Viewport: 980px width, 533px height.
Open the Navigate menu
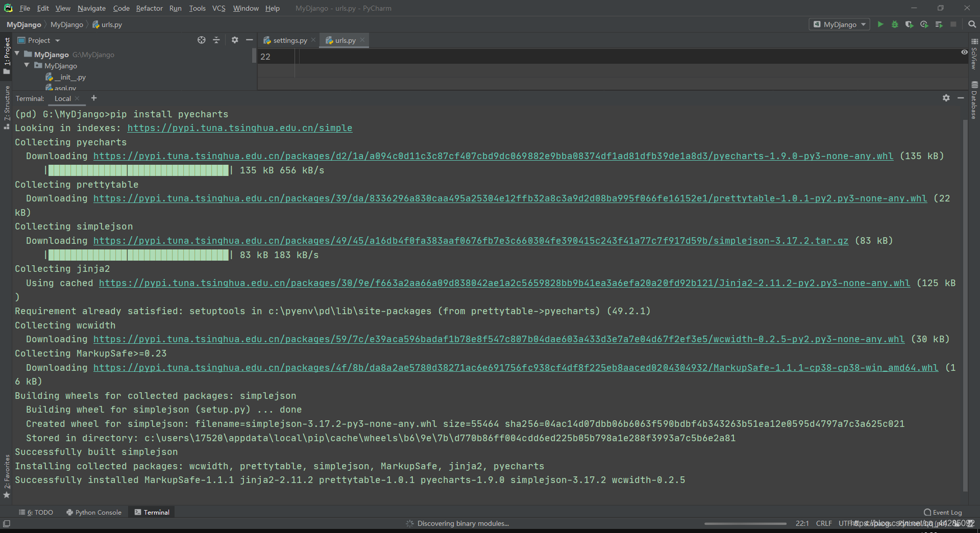pyautogui.click(x=91, y=8)
